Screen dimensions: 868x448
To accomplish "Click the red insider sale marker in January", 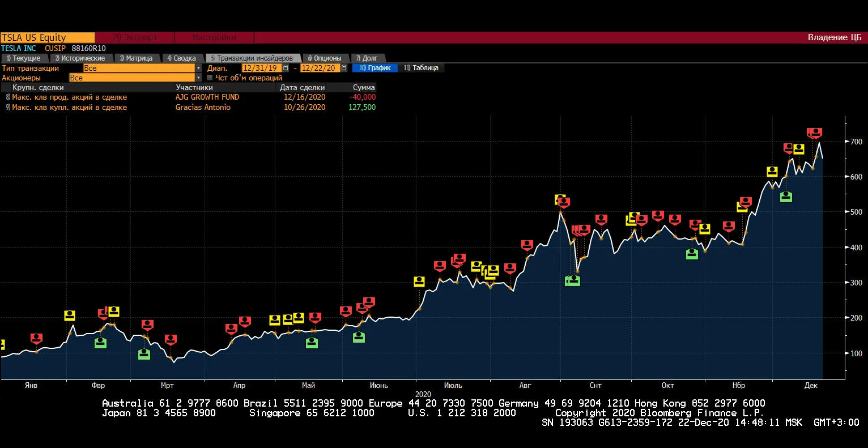I will point(36,339).
